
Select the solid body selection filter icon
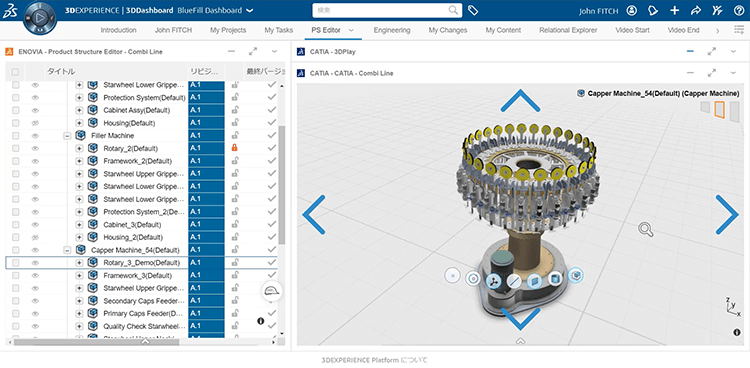click(x=555, y=278)
